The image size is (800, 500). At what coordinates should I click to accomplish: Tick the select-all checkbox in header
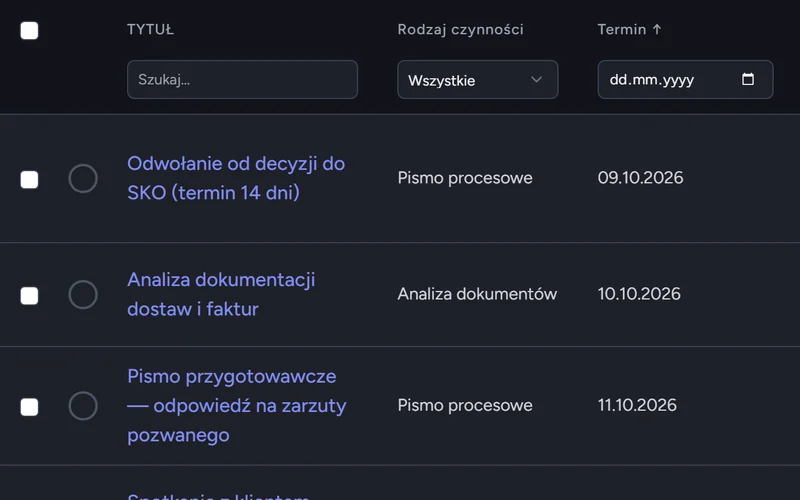[29, 31]
